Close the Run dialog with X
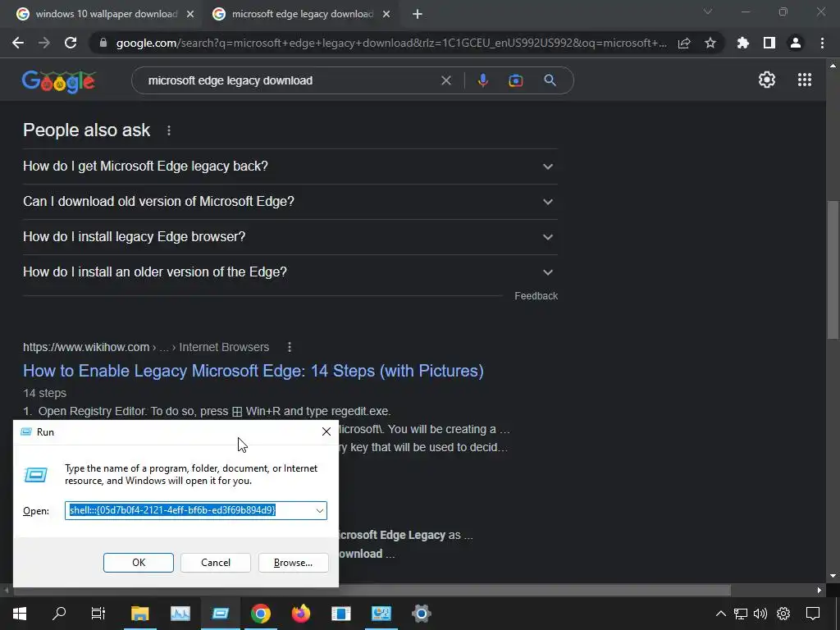Screen dimensions: 840x630 [326, 431]
